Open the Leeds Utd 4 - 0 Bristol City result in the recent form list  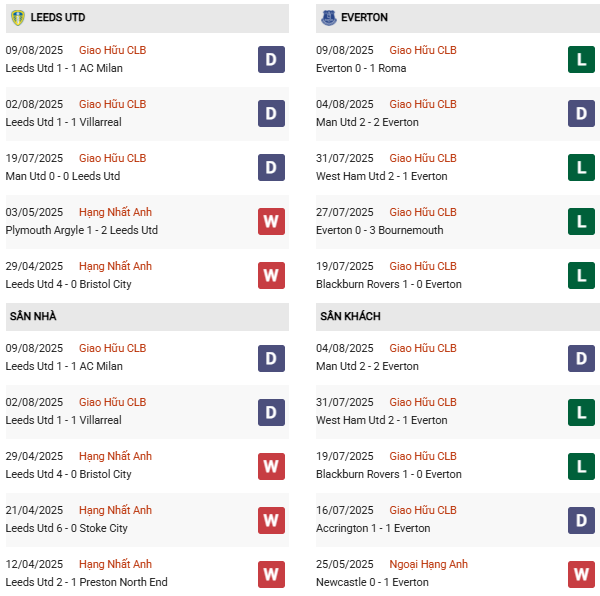68,284
